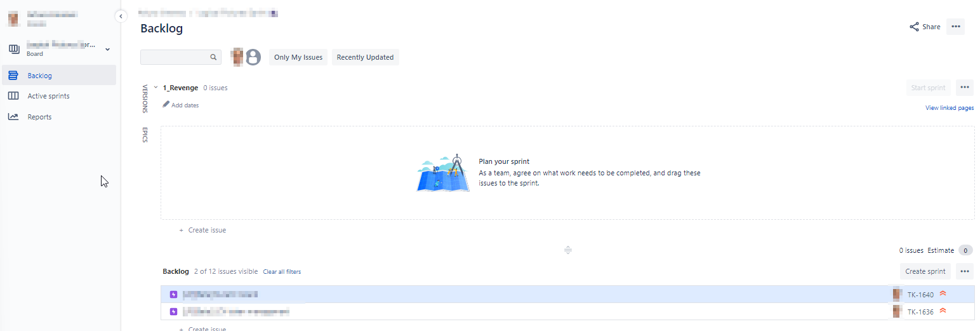This screenshot has width=980, height=331.
Task: Toggle the Only My Issues filter
Action: pos(298,57)
